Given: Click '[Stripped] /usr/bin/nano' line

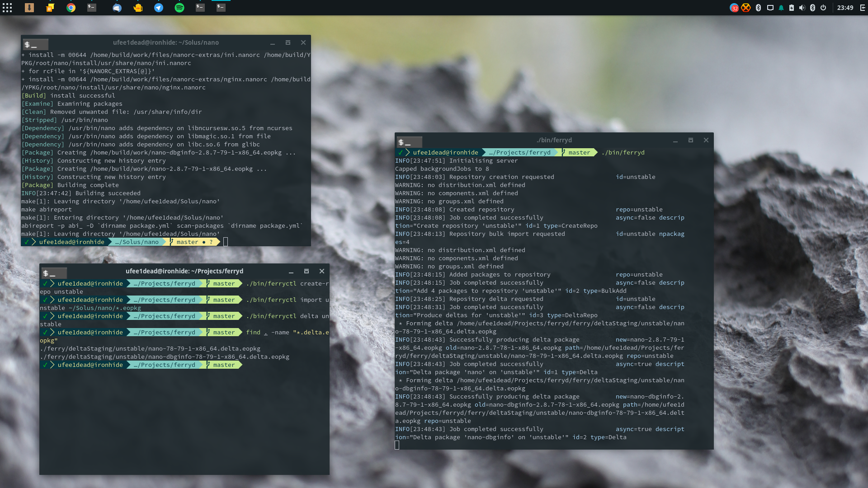Looking at the screenshot, I should pyautogui.click(x=65, y=120).
